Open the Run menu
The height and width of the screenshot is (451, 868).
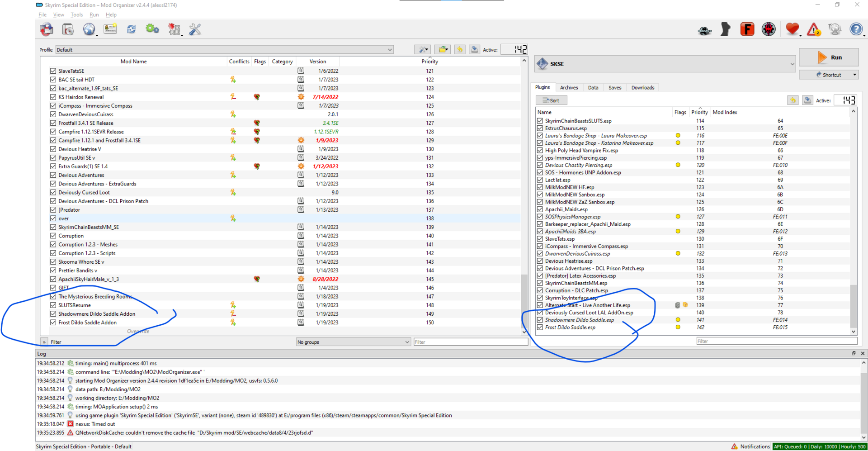coord(94,15)
